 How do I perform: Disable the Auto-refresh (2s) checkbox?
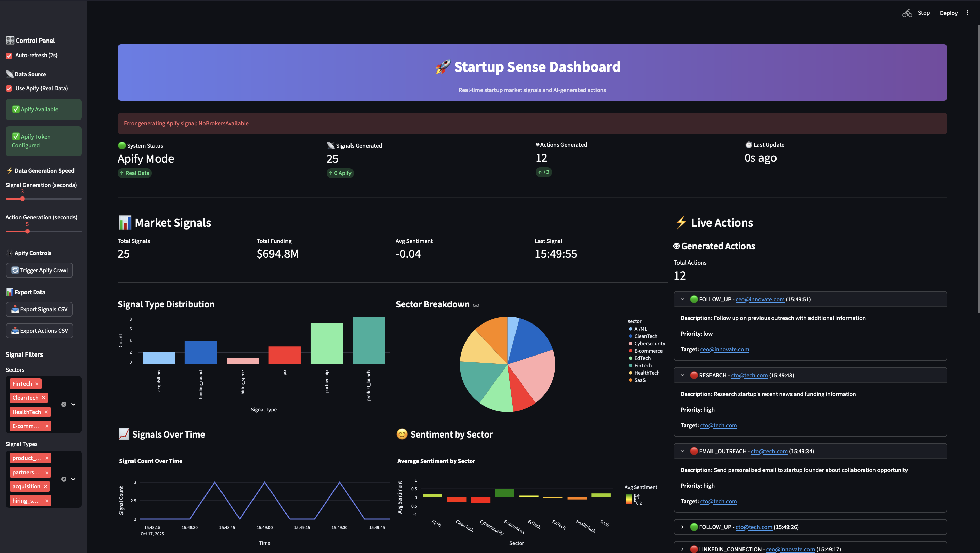pos(9,56)
